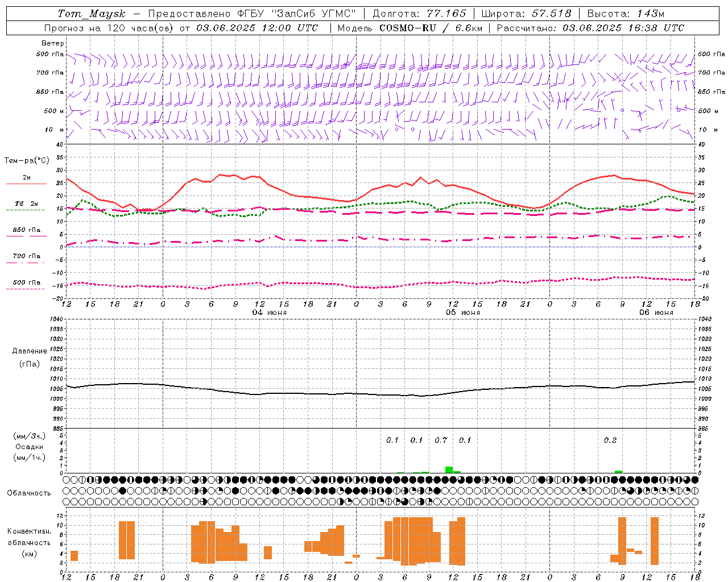The width and height of the screenshot is (728, 582).
Task: Click the station name Tom_Maysk in header
Action: pos(92,14)
